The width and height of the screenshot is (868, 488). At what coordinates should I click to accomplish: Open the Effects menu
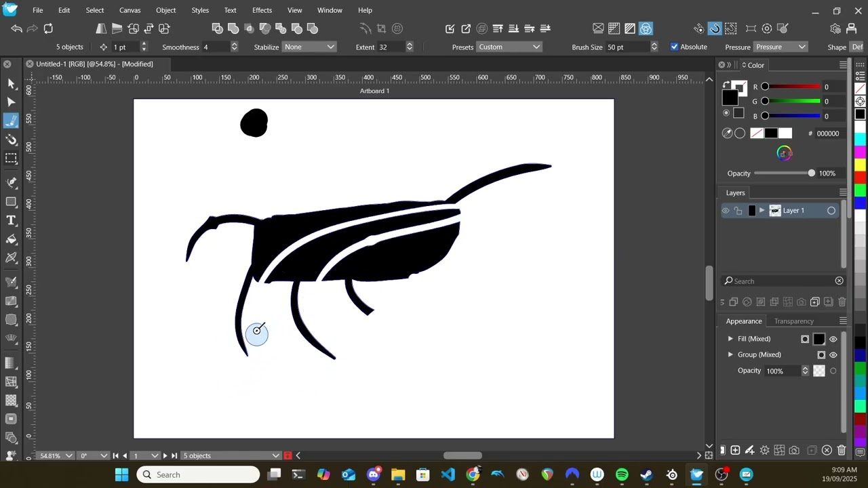262,10
